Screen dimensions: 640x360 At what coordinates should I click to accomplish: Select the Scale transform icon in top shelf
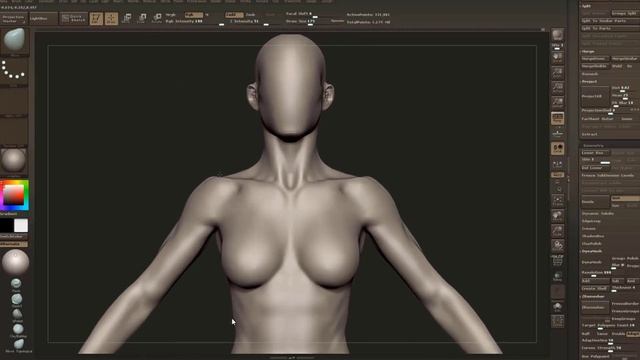tap(142, 18)
